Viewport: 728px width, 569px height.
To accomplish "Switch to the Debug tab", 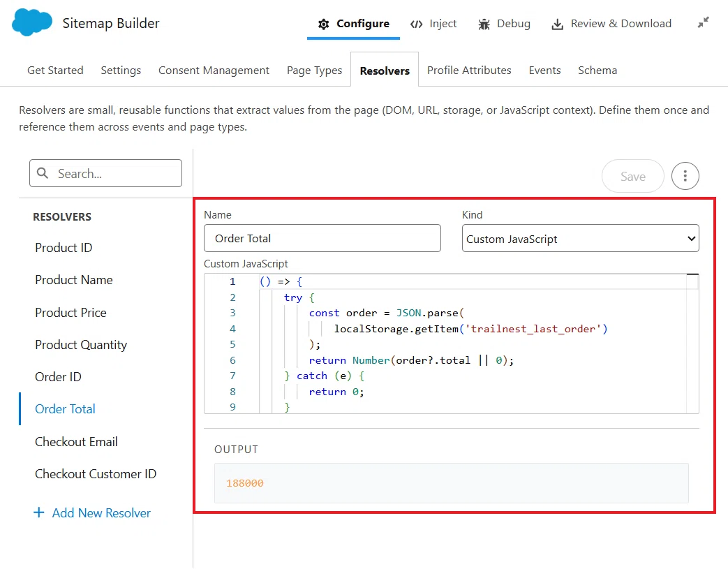I will [504, 24].
